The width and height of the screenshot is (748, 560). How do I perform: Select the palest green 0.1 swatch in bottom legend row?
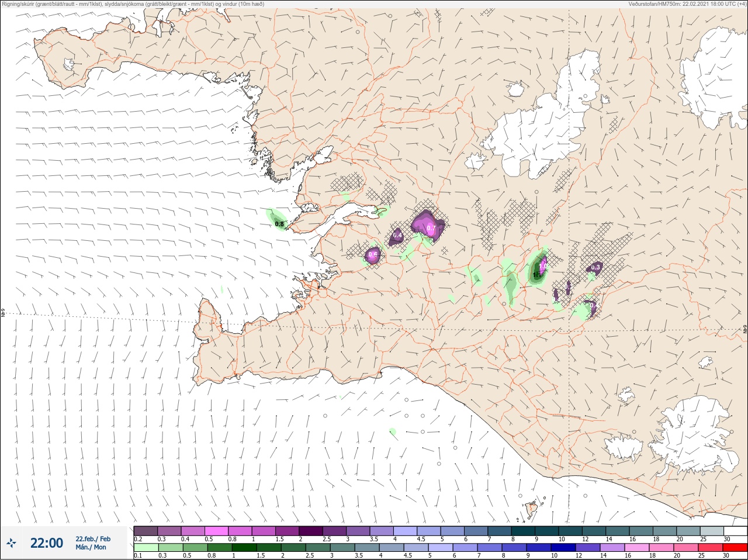point(146,548)
